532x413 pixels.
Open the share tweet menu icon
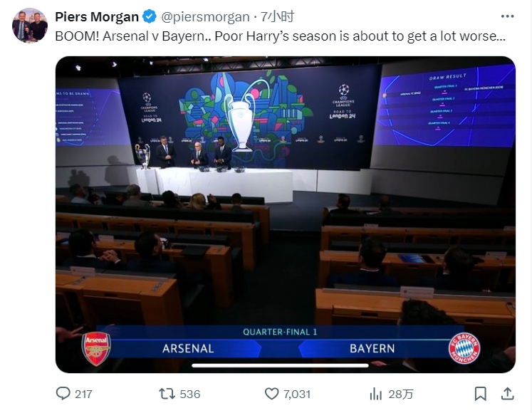point(507,393)
